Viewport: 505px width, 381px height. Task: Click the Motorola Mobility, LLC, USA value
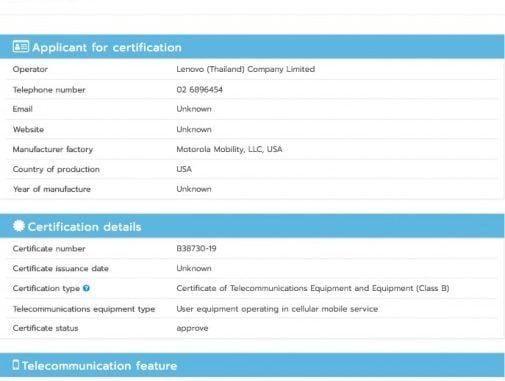click(x=229, y=149)
